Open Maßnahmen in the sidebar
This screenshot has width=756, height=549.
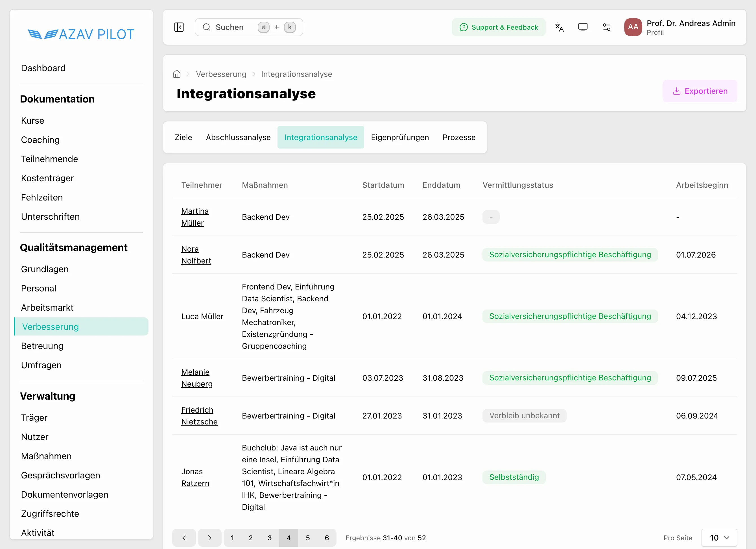click(46, 456)
